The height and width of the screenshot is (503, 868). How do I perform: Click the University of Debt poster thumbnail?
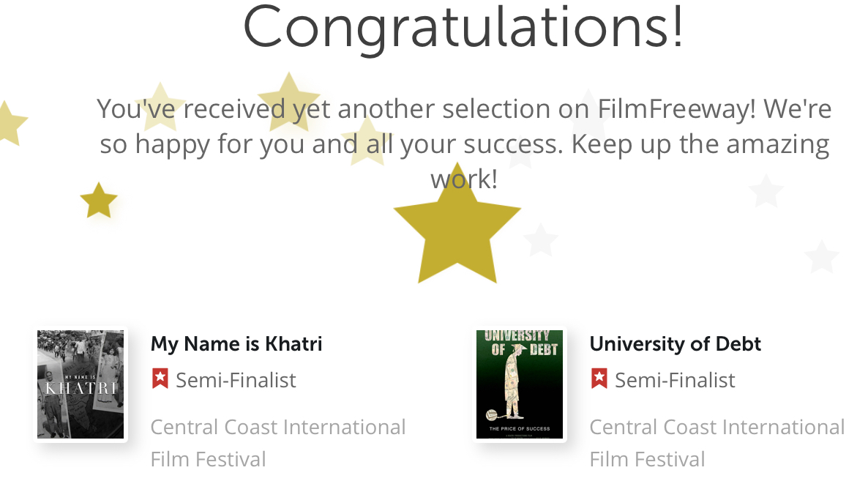coord(520,384)
